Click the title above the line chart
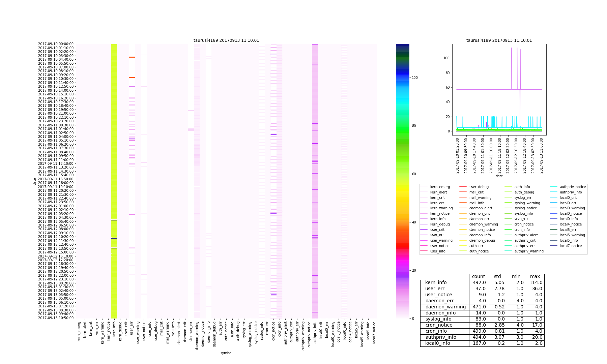607x364 pixels. point(499,40)
